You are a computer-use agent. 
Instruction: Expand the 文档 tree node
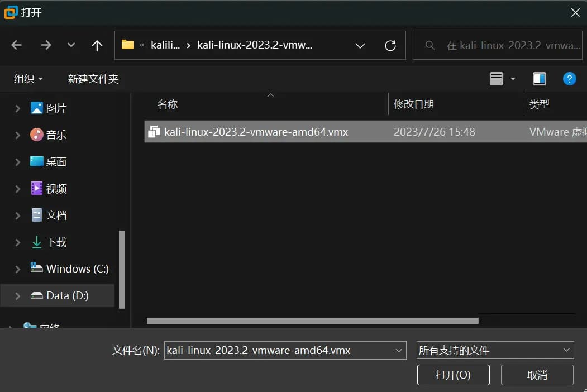pyautogui.click(x=18, y=216)
